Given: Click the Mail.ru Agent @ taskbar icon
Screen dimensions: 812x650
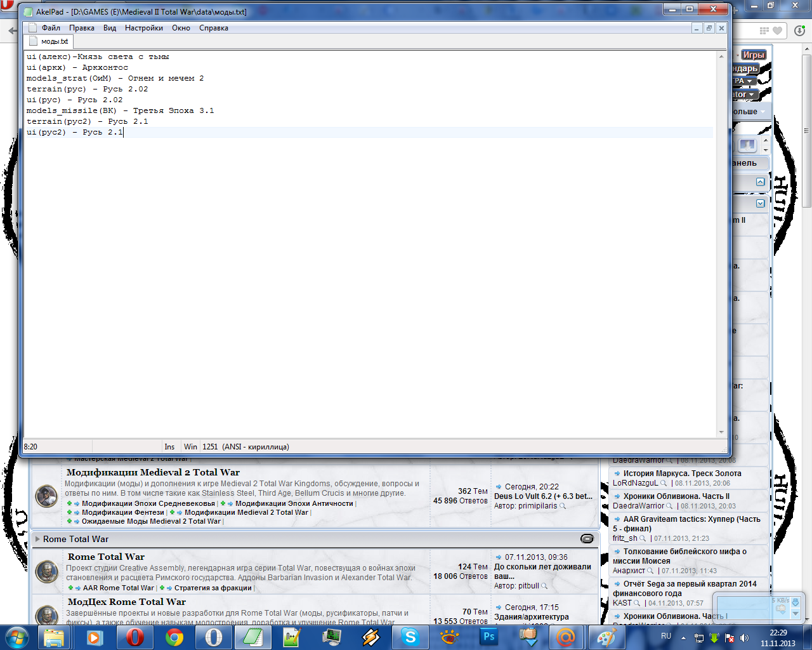Looking at the screenshot, I should pos(566,637).
